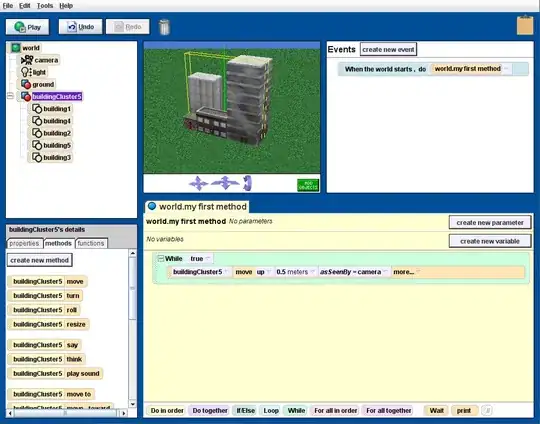This screenshot has height=424, width=540.
Task: Open the 0.5 meters amount dropdown
Action: [x=312, y=272]
